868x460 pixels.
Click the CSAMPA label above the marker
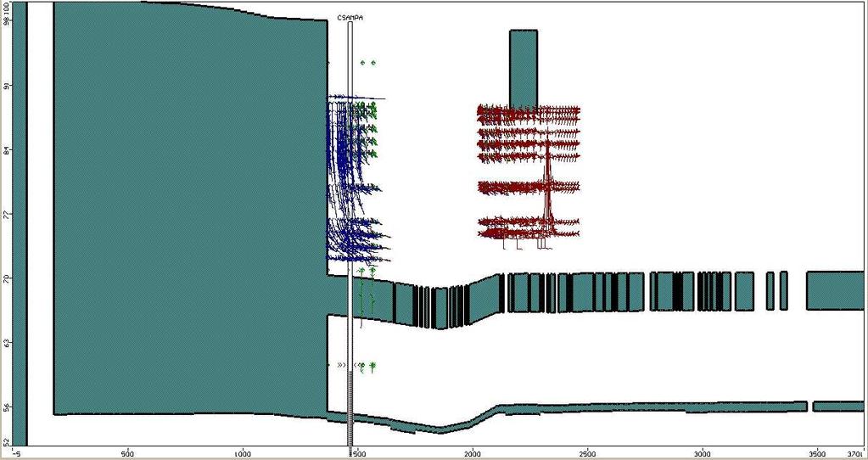pyautogui.click(x=350, y=19)
